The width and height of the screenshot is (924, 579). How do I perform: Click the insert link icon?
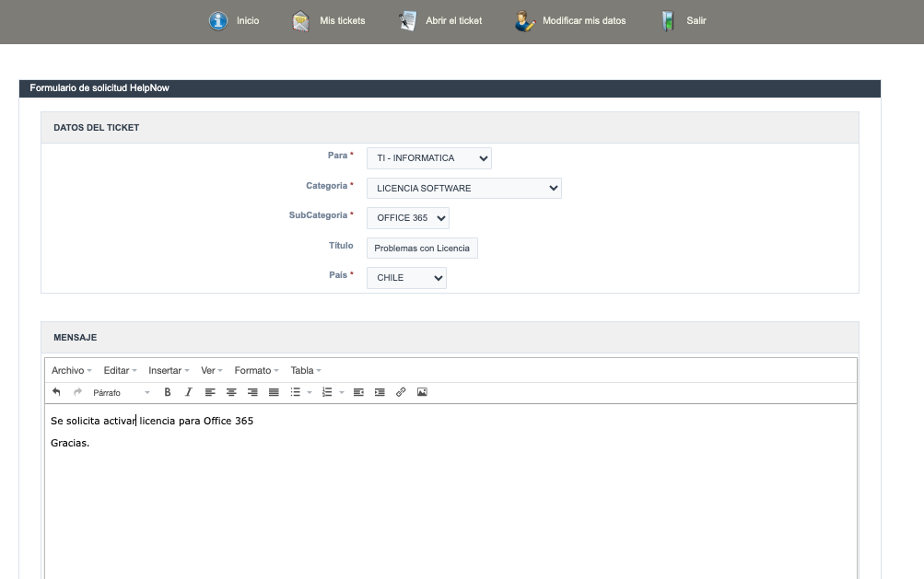pos(401,392)
